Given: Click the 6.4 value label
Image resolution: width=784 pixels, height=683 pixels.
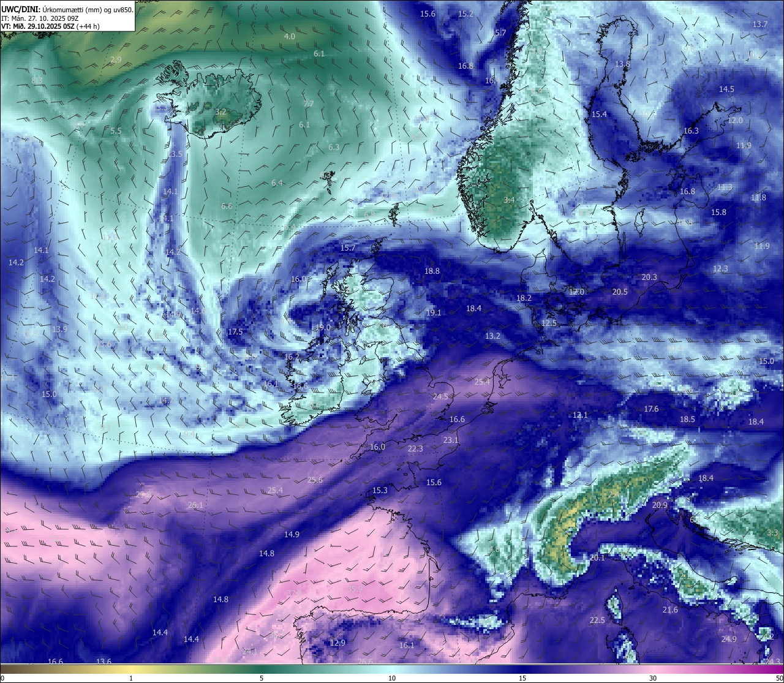Looking at the screenshot, I should (x=277, y=183).
